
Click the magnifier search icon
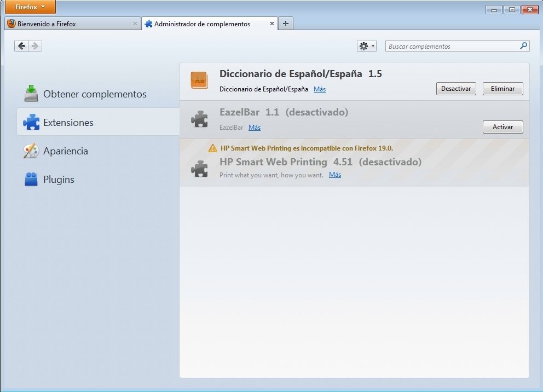pyautogui.click(x=523, y=45)
